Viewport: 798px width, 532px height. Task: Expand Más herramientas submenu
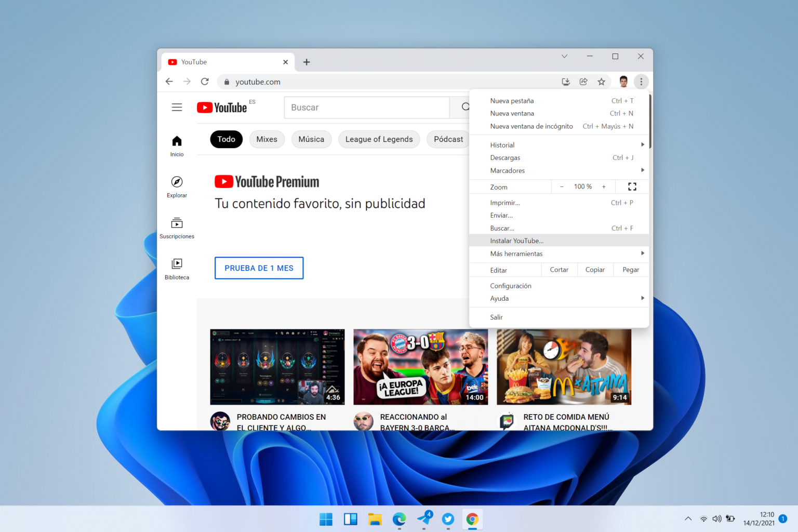click(559, 254)
